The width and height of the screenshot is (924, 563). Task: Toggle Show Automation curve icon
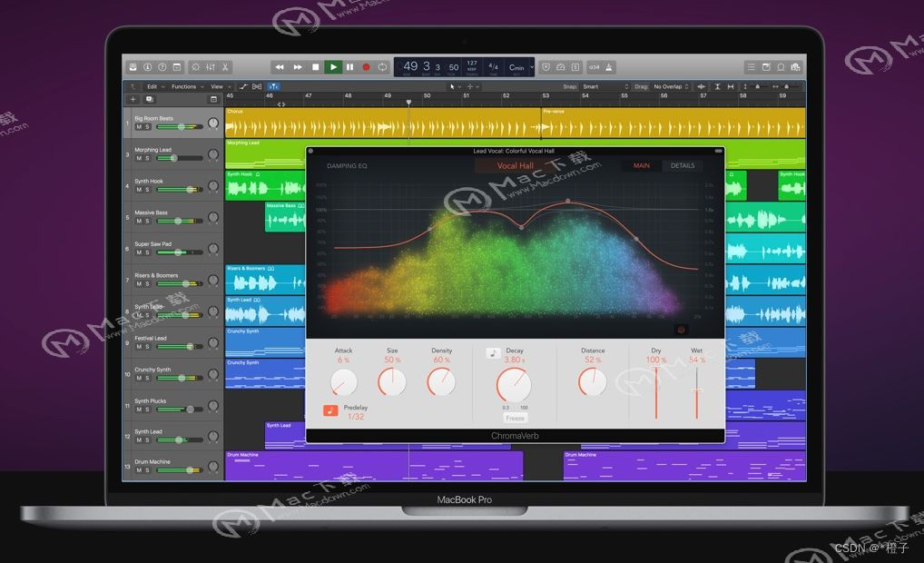(243, 86)
